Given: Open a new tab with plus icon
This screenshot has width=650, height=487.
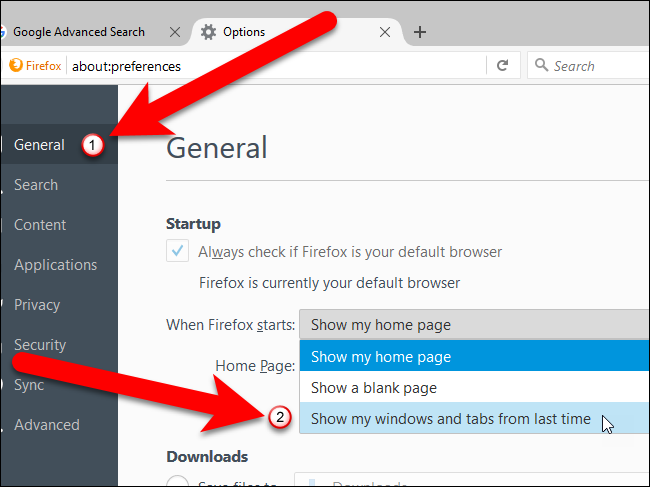Looking at the screenshot, I should pos(420,32).
